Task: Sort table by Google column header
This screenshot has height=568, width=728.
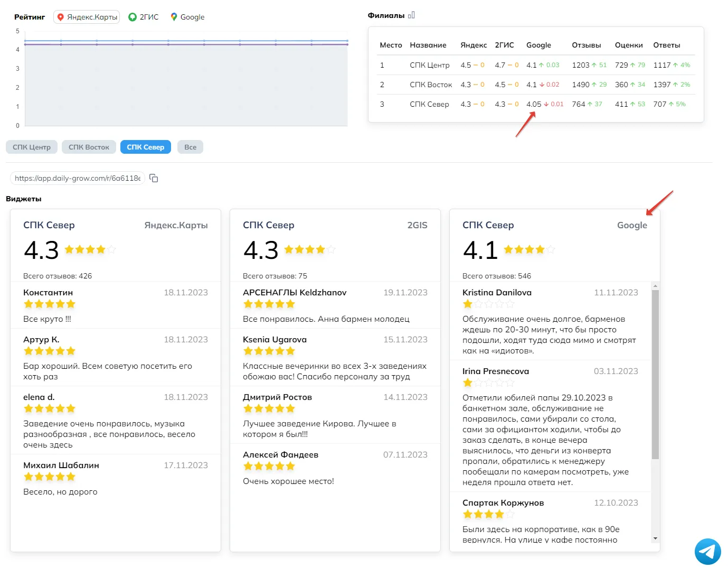Action: pos(538,45)
